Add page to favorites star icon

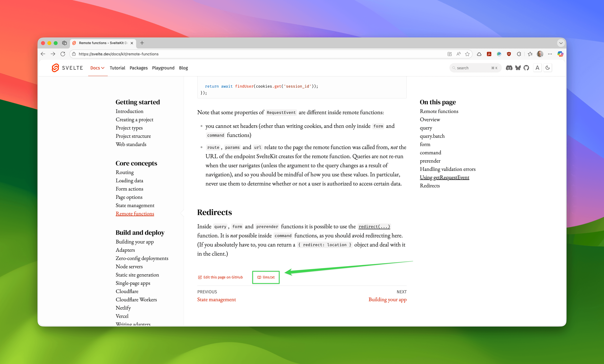pos(467,54)
